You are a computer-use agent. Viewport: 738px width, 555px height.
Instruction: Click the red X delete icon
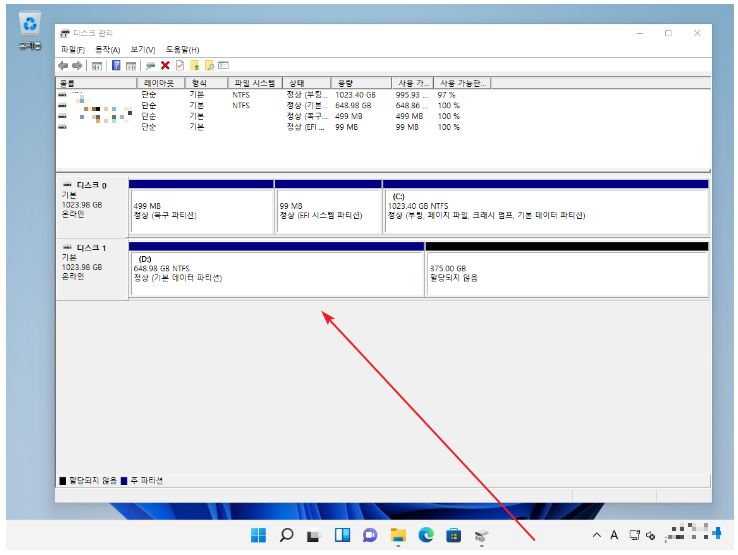[165, 65]
